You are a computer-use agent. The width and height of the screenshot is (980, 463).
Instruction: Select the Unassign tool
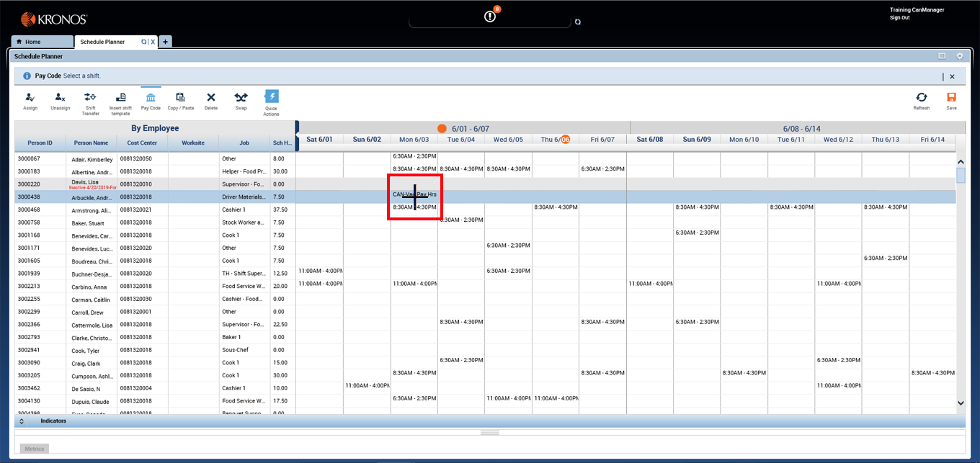(61, 99)
